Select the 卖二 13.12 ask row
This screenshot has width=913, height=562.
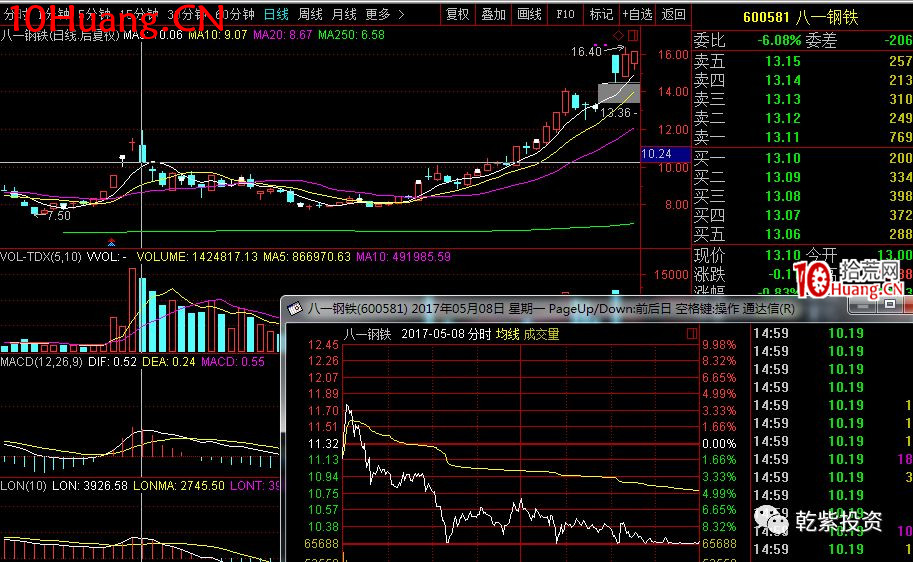[802, 118]
